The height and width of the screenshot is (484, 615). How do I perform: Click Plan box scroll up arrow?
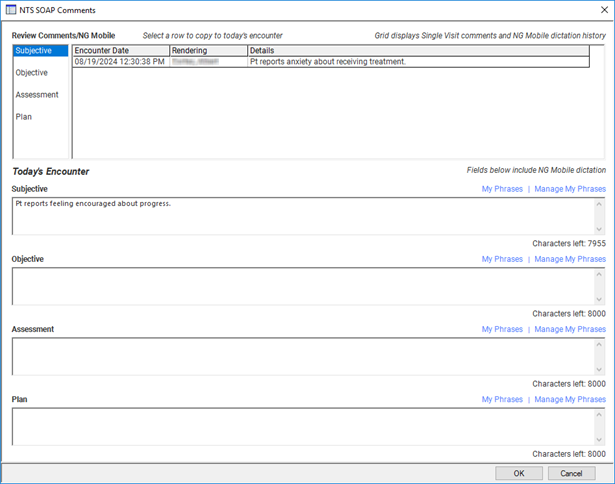click(x=599, y=414)
